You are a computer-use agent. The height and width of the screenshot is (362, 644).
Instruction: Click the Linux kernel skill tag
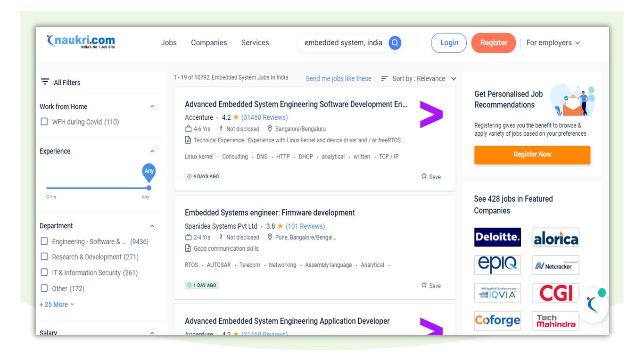coord(199,156)
